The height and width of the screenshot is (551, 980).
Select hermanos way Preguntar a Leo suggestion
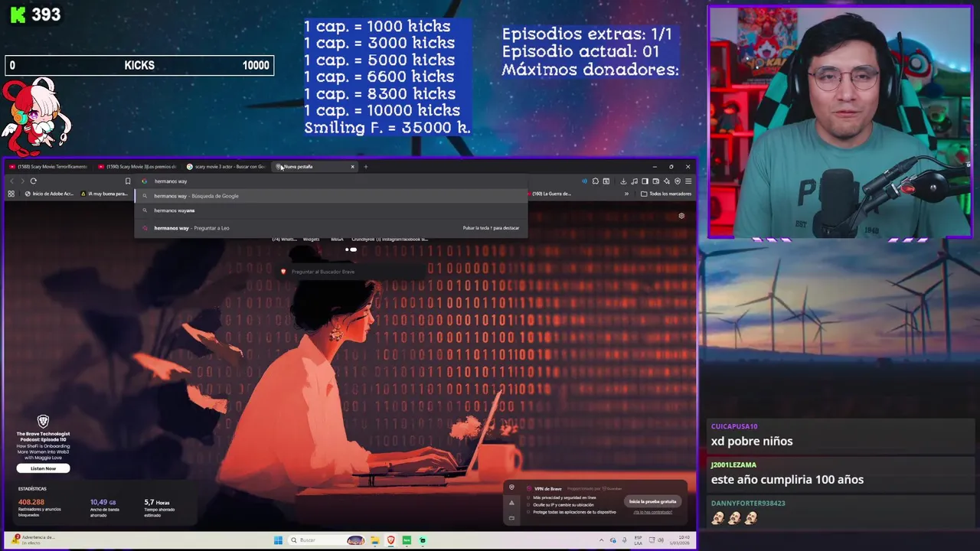[331, 228]
